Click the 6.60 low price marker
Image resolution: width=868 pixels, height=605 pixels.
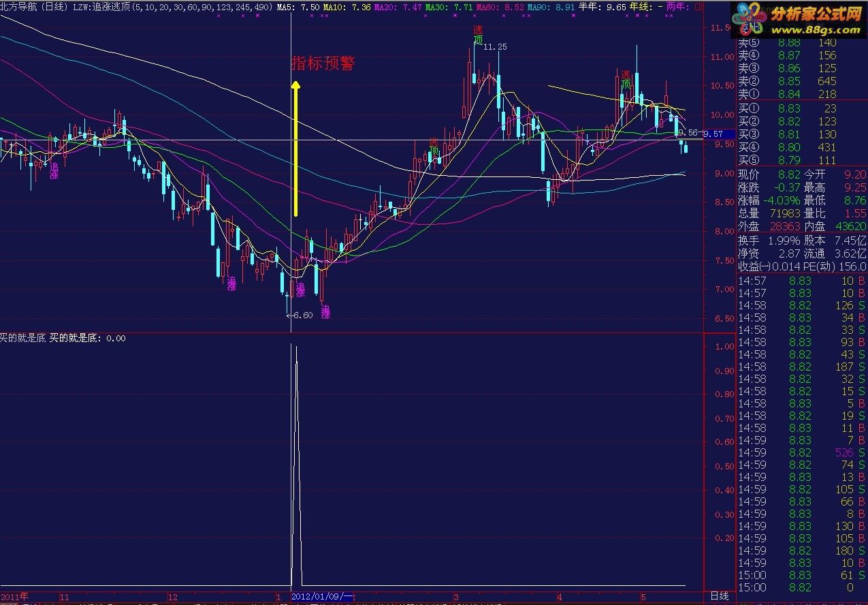[x=302, y=315]
